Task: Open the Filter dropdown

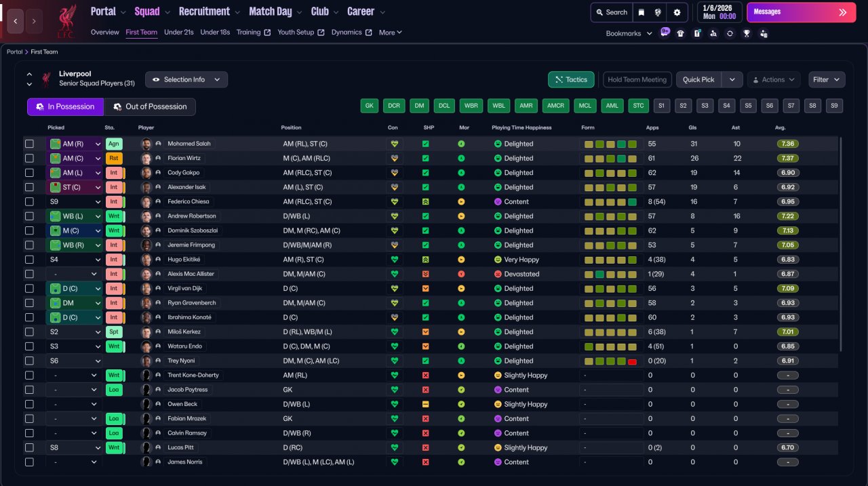Action: [827, 79]
